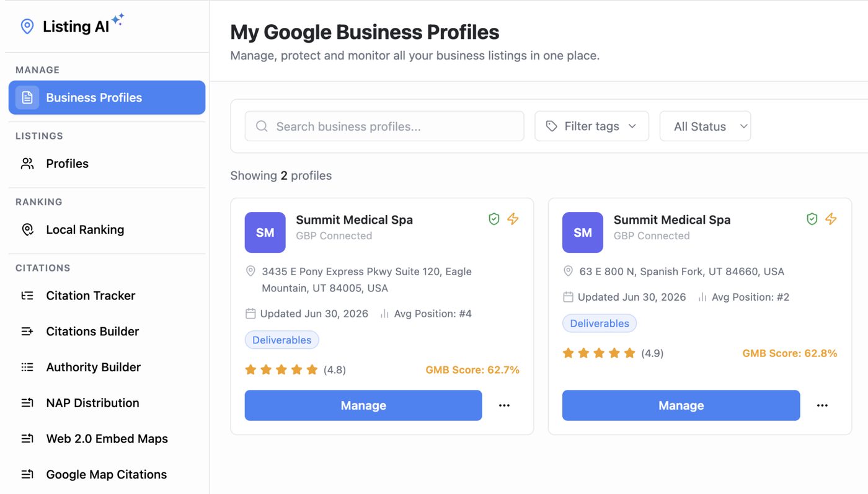Click GMB Score: 62.8% text

tap(790, 353)
